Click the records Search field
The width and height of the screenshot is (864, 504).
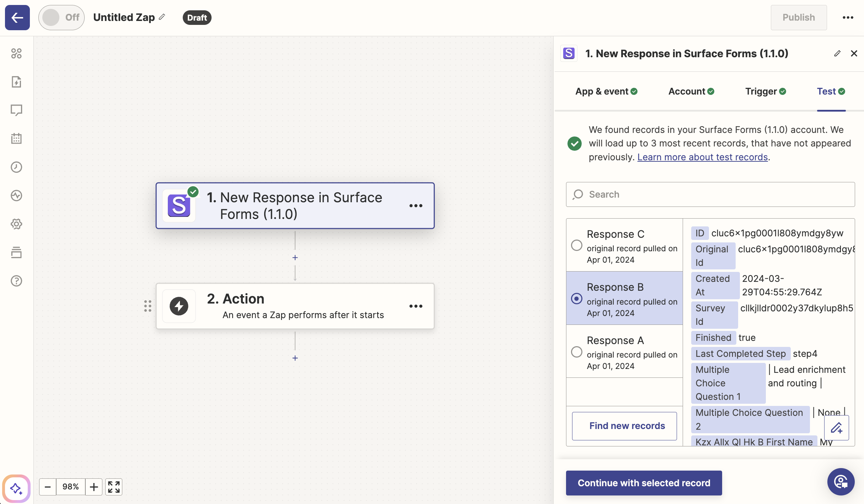[711, 194]
